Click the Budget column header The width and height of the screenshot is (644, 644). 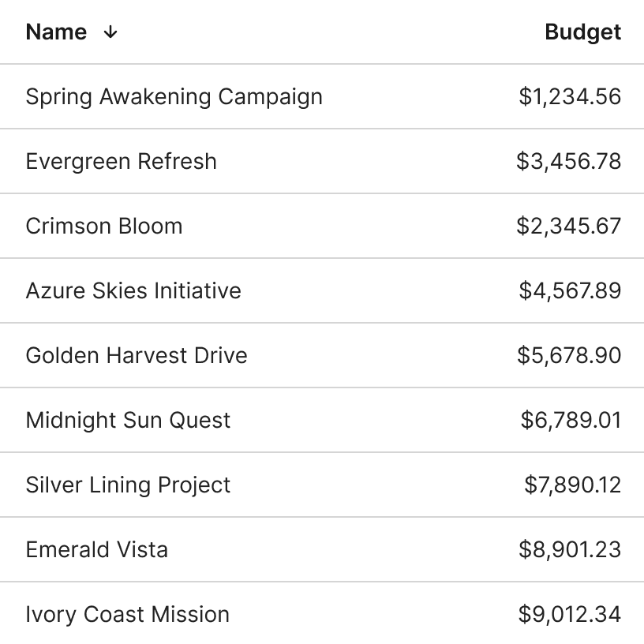pyautogui.click(x=582, y=32)
